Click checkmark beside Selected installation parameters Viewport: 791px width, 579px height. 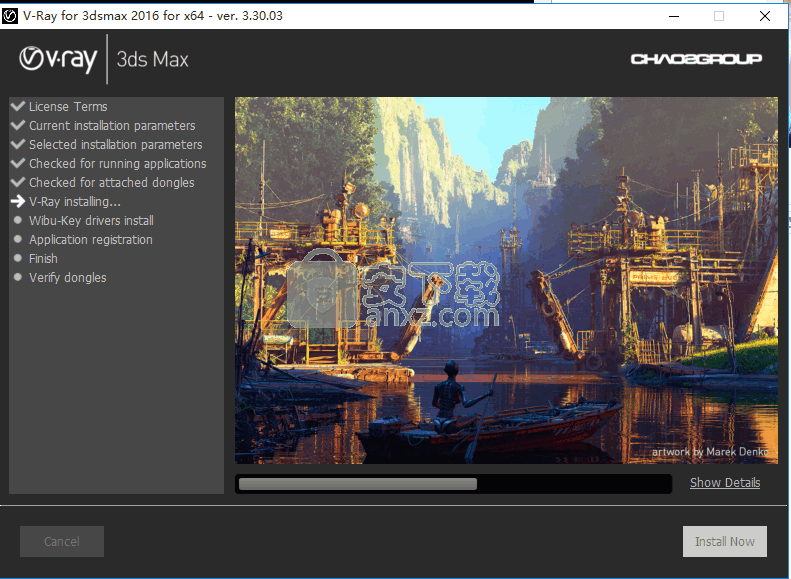click(18, 144)
